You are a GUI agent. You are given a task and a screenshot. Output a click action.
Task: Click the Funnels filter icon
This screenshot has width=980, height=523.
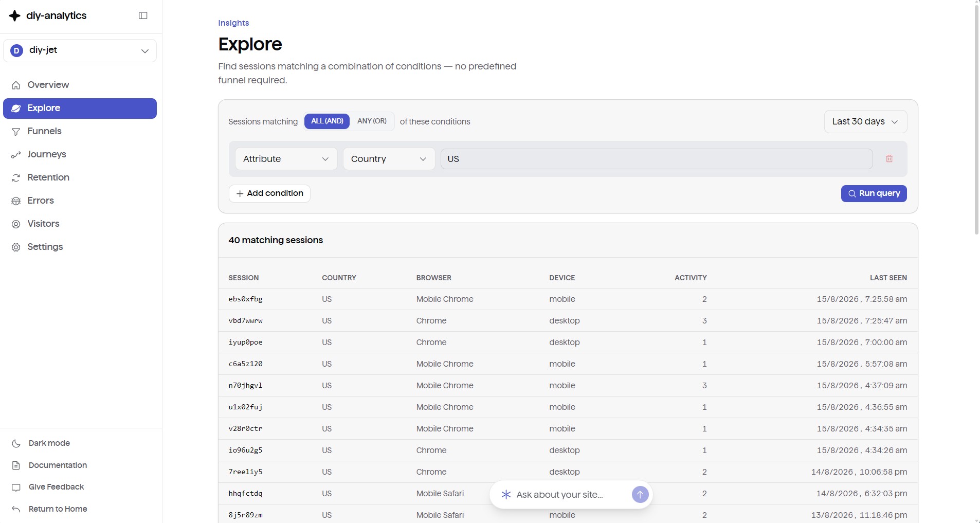click(x=16, y=132)
